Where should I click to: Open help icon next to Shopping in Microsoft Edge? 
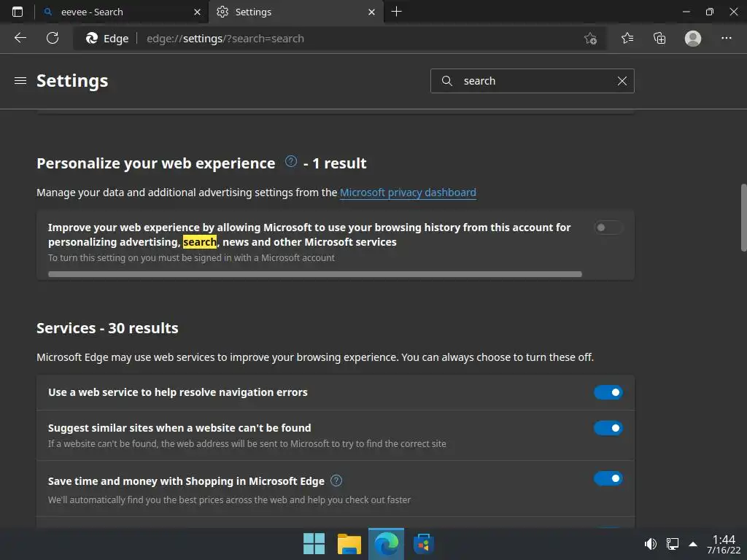pyautogui.click(x=336, y=481)
